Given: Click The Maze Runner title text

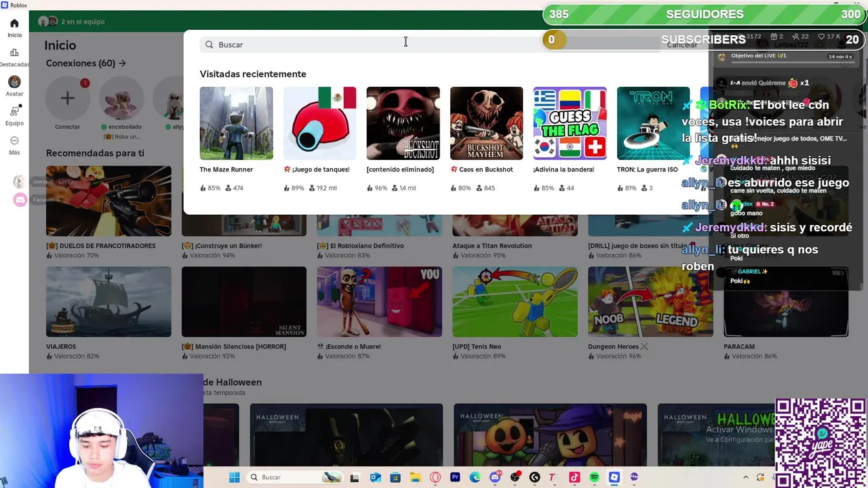Looking at the screenshot, I should [x=226, y=169].
